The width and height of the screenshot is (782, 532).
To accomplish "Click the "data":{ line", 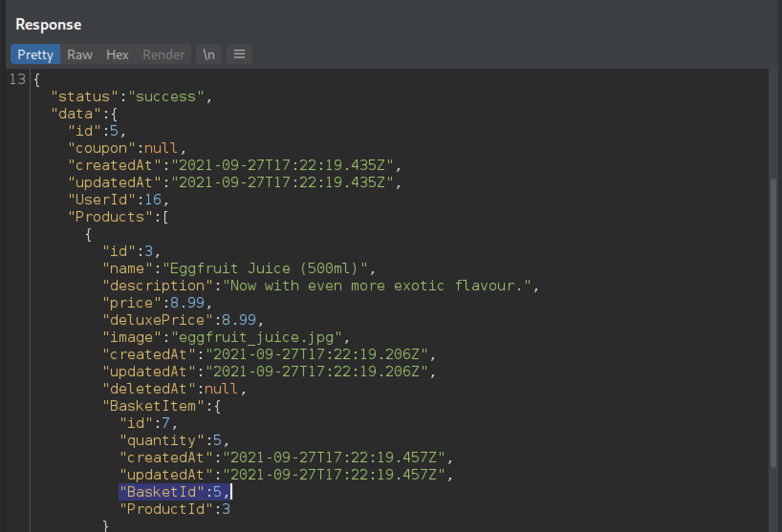I will pos(84,114).
